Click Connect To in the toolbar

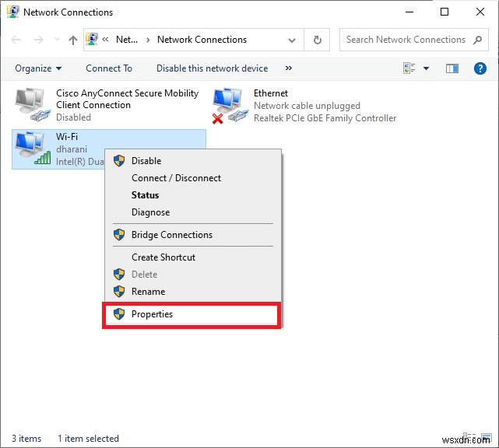[109, 68]
